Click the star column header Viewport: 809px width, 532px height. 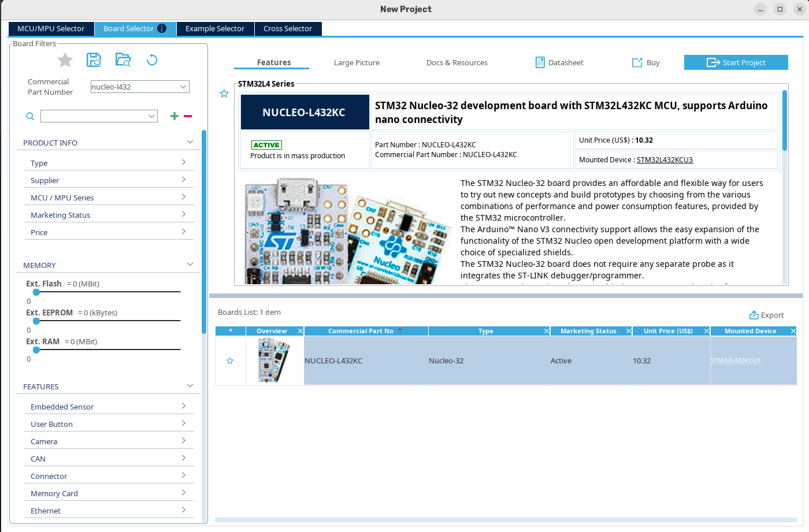click(231, 331)
